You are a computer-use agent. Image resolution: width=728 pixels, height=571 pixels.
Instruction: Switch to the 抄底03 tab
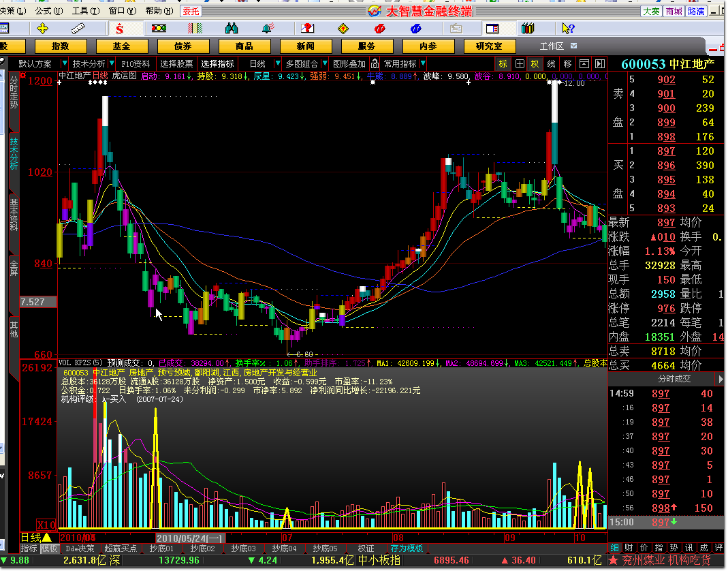tap(243, 549)
